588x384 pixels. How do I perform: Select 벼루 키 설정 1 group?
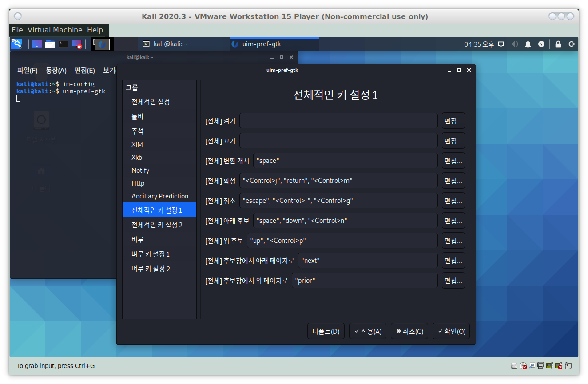click(x=159, y=254)
